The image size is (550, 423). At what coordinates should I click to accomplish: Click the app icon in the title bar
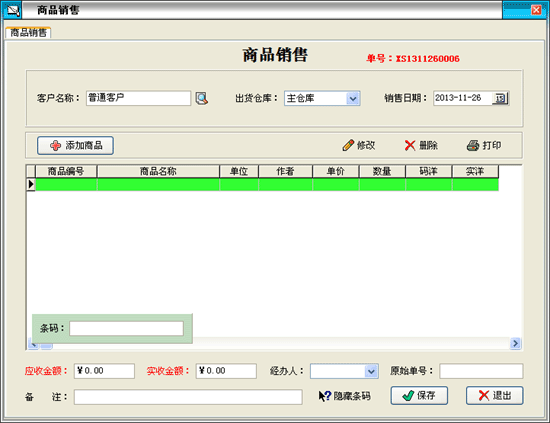[13, 11]
